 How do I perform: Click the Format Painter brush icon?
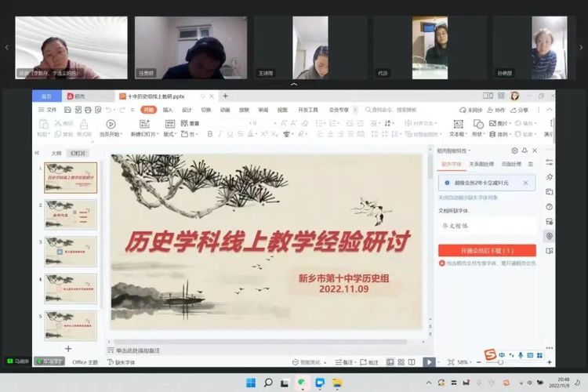click(x=84, y=124)
